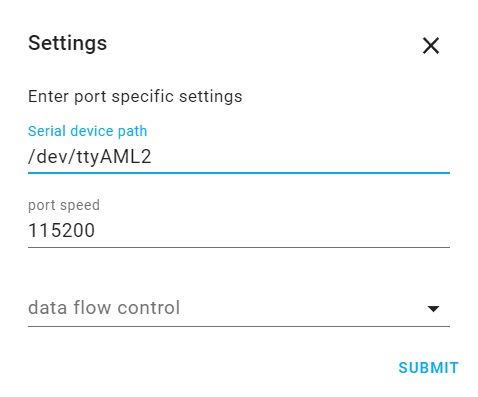
Task: Click the 115200 value in port speed
Action: click(62, 230)
